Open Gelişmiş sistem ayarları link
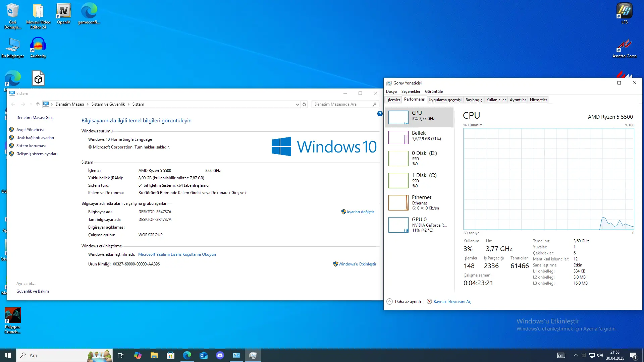The width and height of the screenshot is (644, 362). pyautogui.click(x=37, y=154)
